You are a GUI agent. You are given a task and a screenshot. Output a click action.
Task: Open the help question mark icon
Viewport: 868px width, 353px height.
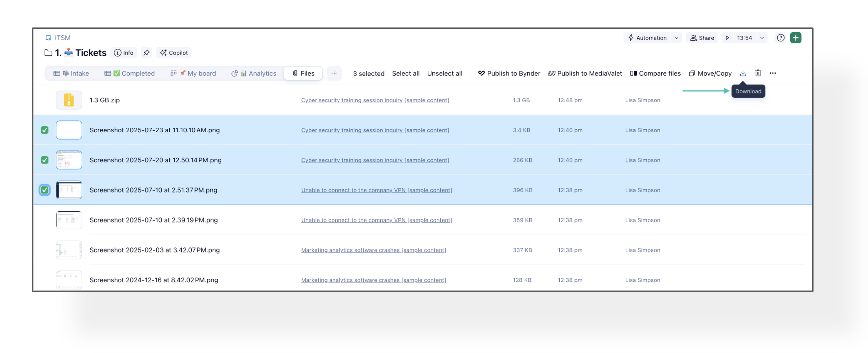(780, 38)
